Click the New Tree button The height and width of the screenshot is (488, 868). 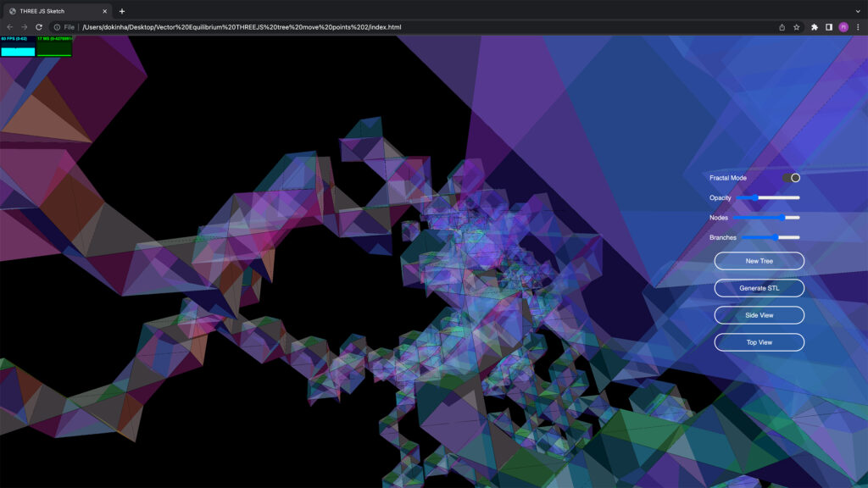coord(759,260)
